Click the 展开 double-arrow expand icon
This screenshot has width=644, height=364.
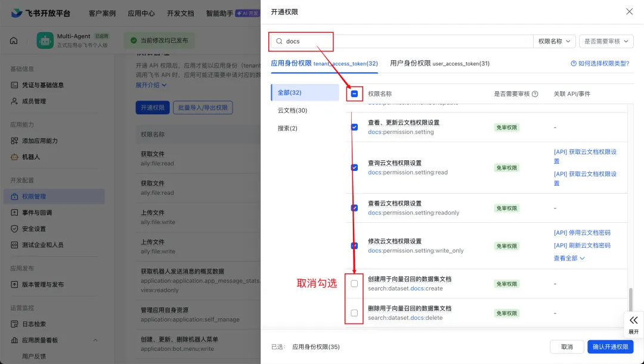point(633,320)
